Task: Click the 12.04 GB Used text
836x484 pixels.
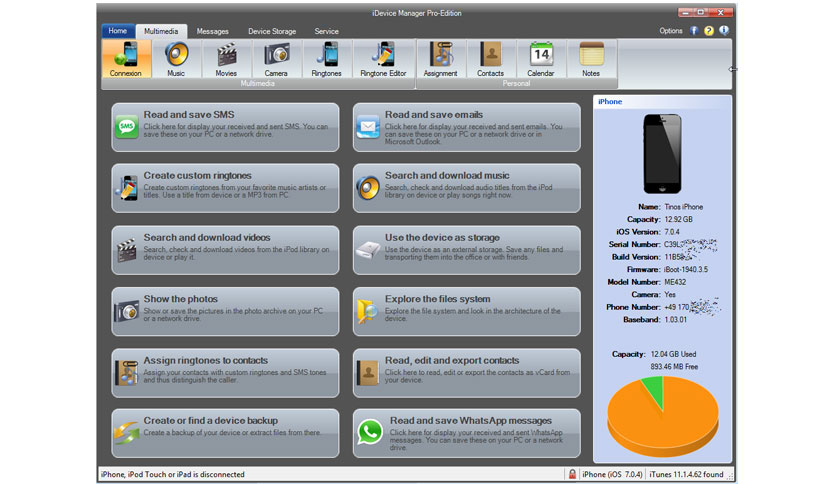Action: coord(673,354)
